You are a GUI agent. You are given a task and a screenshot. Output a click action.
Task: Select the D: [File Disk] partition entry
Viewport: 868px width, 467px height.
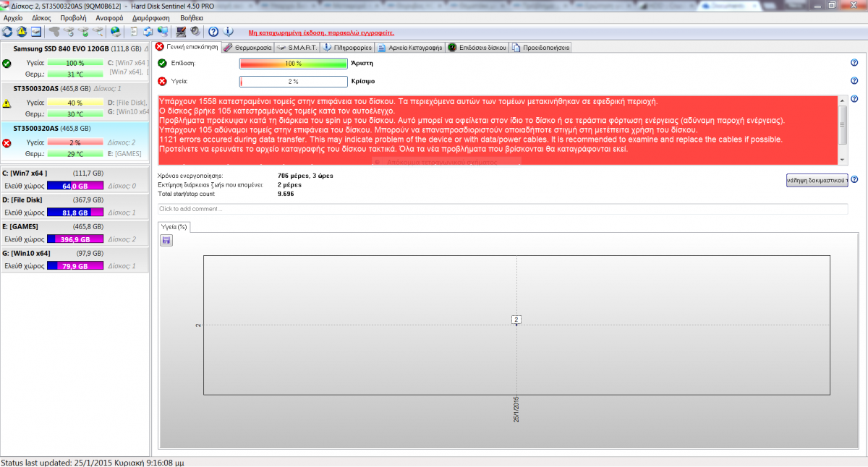75,207
